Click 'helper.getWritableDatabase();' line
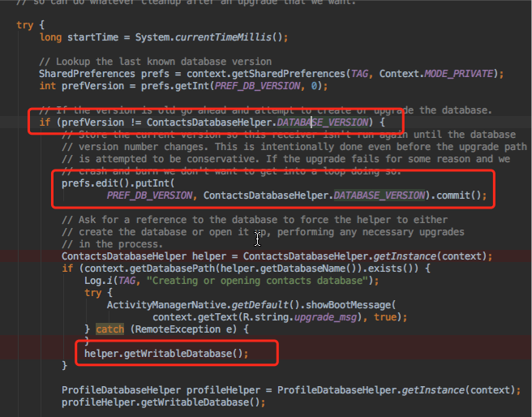This screenshot has height=417, width=532. [166, 354]
